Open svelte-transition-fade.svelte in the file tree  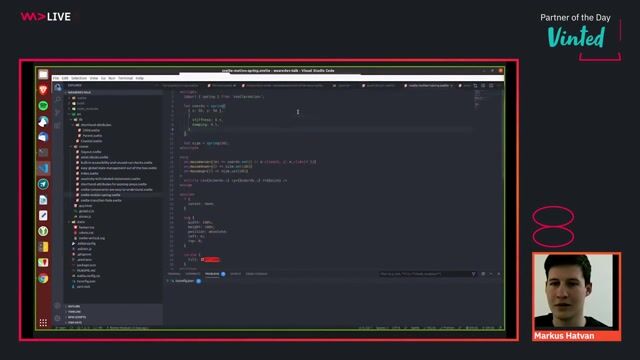[x=100, y=200]
